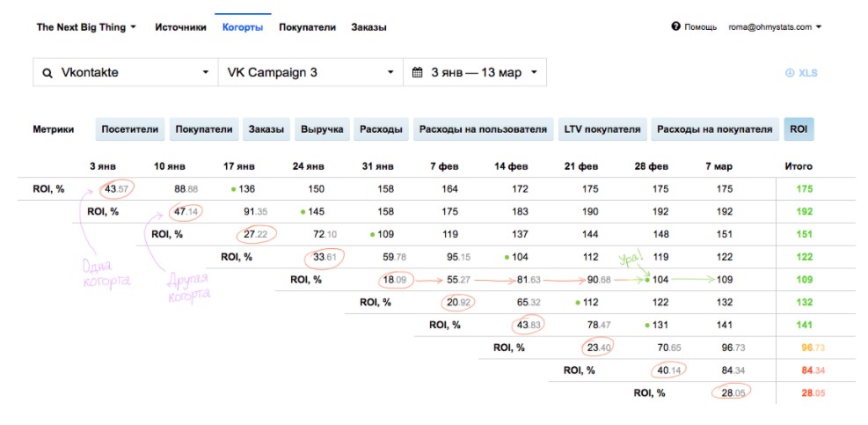The image size is (868, 425).
Task: Select the Посетители metric button
Action: click(130, 129)
